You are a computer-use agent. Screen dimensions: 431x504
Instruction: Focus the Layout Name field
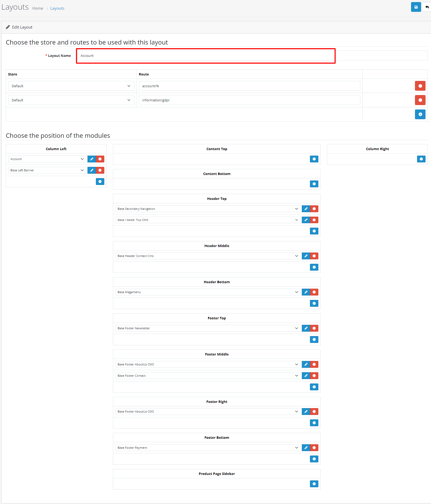pyautogui.click(x=206, y=56)
